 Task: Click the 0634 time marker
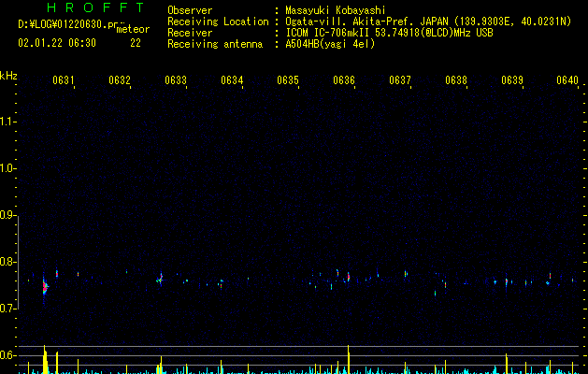click(x=232, y=79)
